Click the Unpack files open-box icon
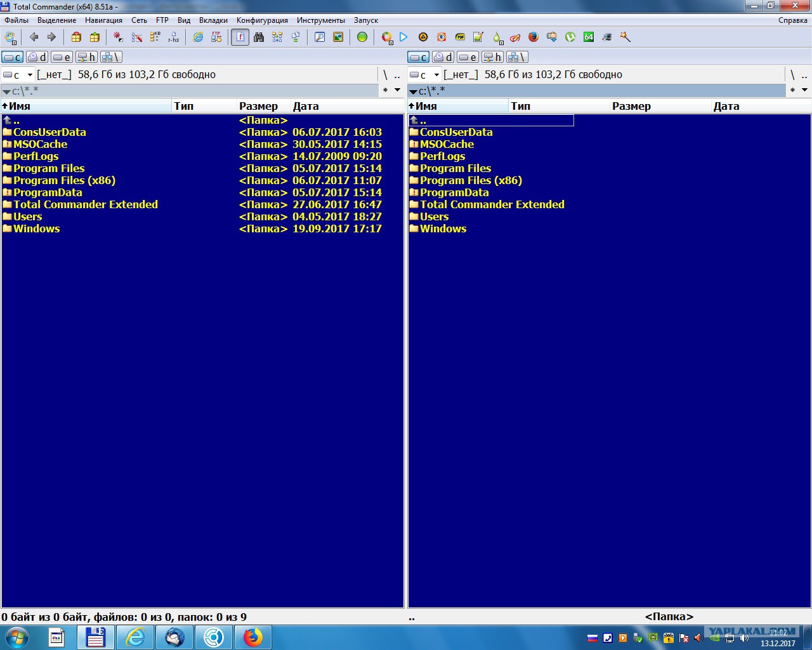Viewport: 812px width, 650px height. point(95,37)
